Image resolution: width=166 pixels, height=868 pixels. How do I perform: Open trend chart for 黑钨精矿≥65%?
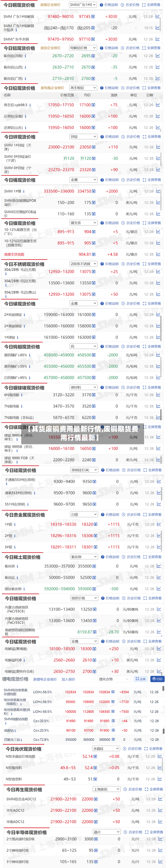pyautogui.click(x=158, y=355)
